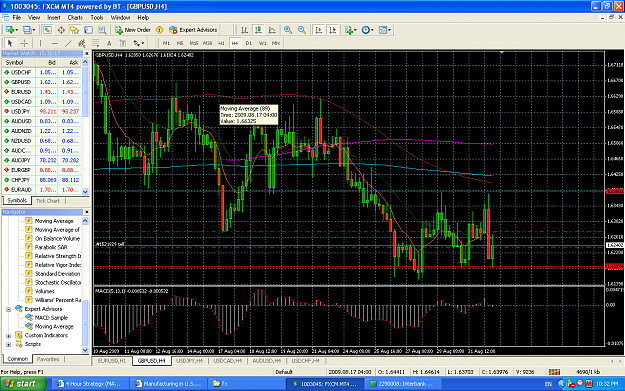The image size is (625, 391).
Task: Open the EURUSD,H1 chart tab
Action: click(x=112, y=361)
